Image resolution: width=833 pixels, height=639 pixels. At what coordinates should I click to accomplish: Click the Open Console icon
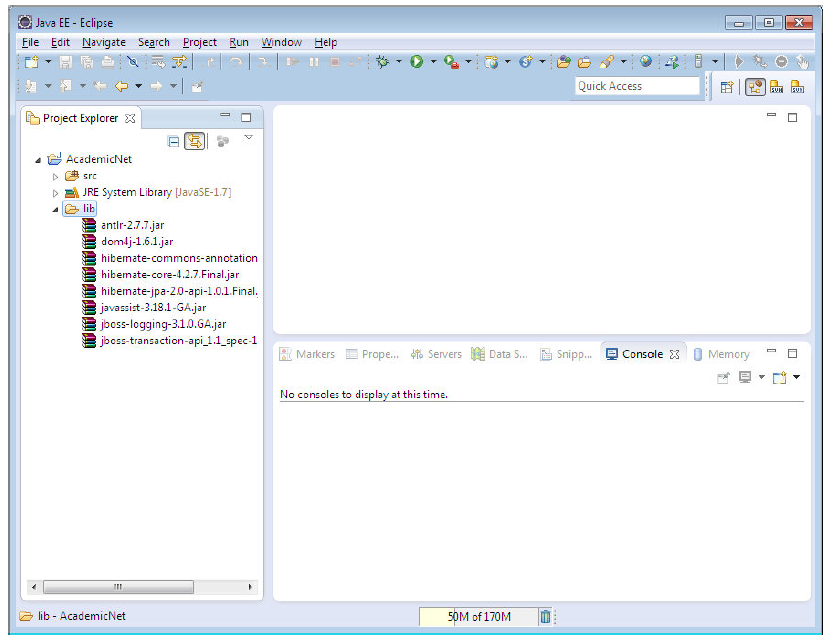click(x=779, y=378)
